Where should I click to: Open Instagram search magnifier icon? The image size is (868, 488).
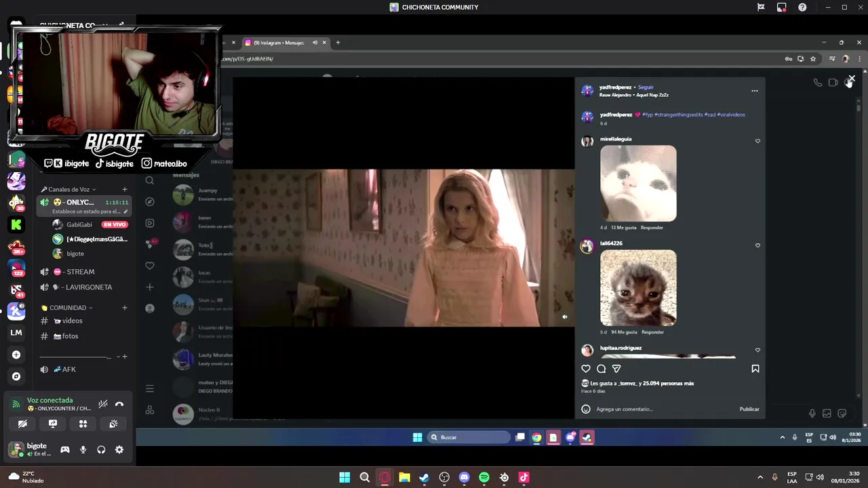point(150,180)
